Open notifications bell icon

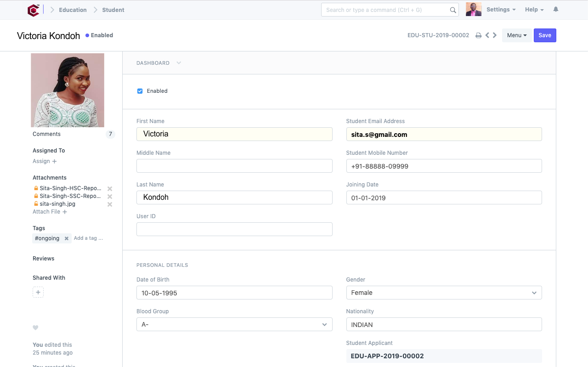tap(556, 10)
